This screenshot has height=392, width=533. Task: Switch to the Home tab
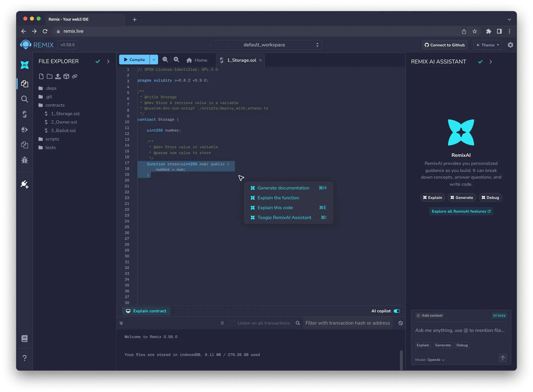(197, 60)
